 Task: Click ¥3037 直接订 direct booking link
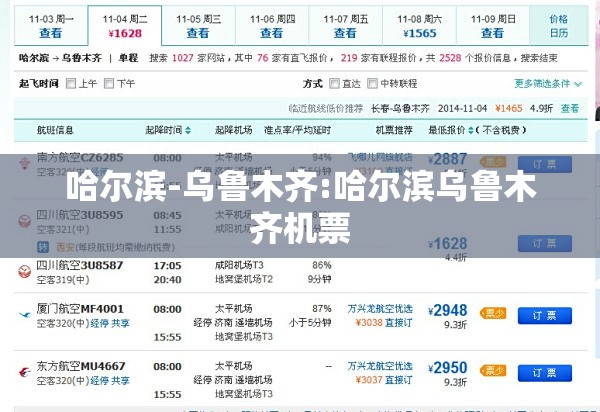(x=384, y=380)
